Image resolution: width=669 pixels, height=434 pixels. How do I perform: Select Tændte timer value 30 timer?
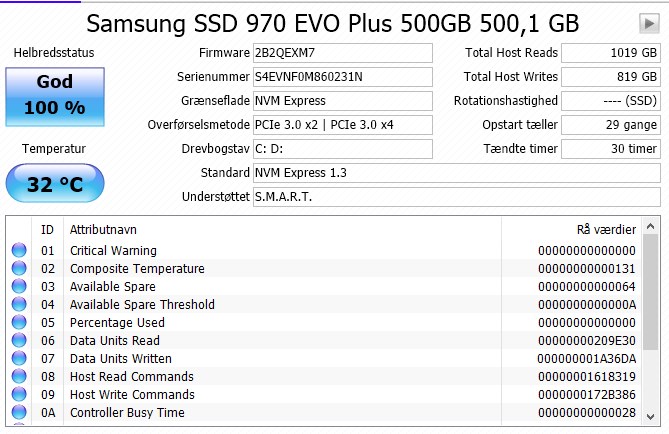click(x=611, y=149)
